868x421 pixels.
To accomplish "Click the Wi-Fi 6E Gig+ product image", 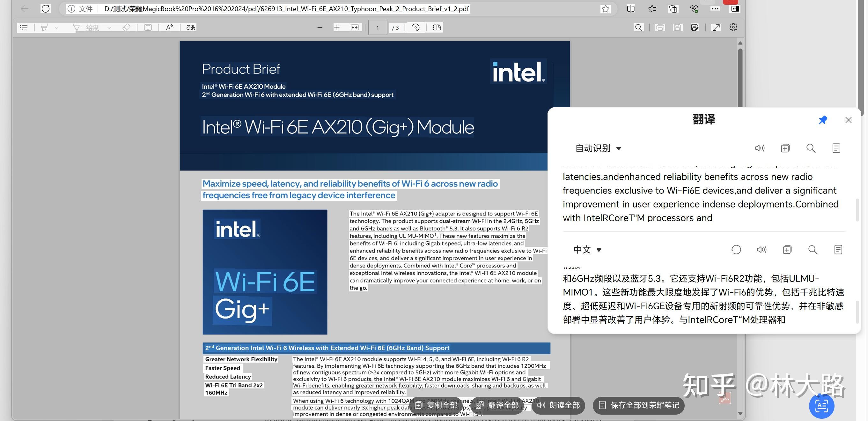I will pyautogui.click(x=265, y=272).
